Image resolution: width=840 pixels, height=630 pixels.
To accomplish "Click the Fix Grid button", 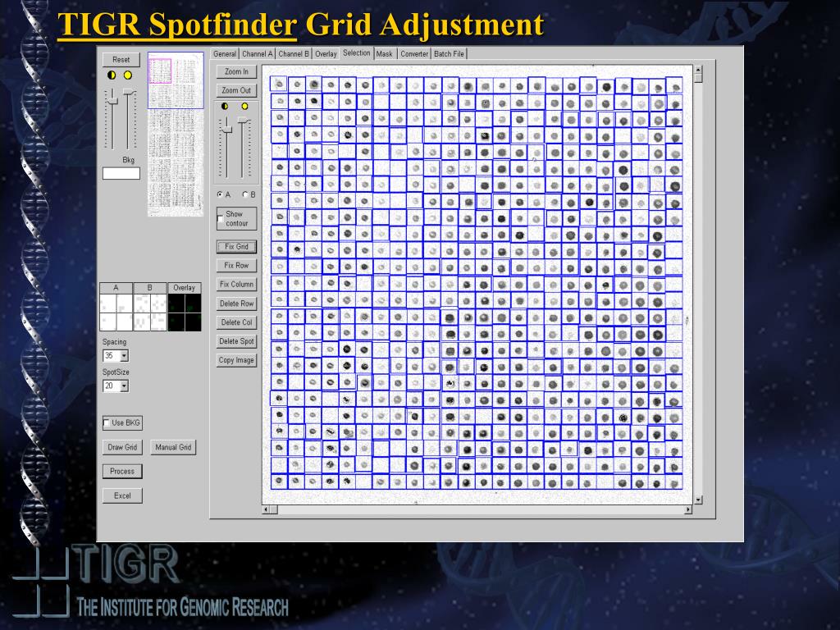I will click(x=237, y=246).
